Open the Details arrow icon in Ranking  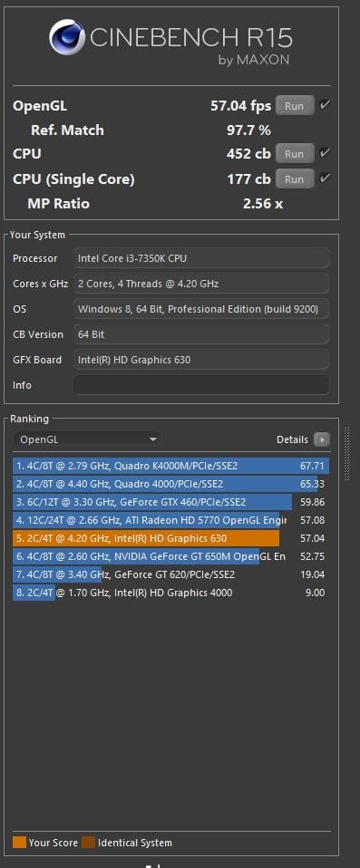[322, 439]
